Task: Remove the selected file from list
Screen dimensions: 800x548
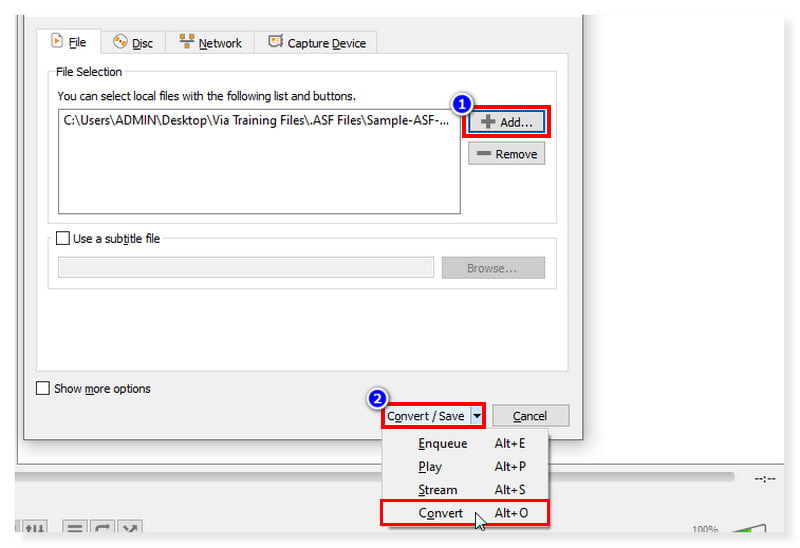Action: point(506,154)
